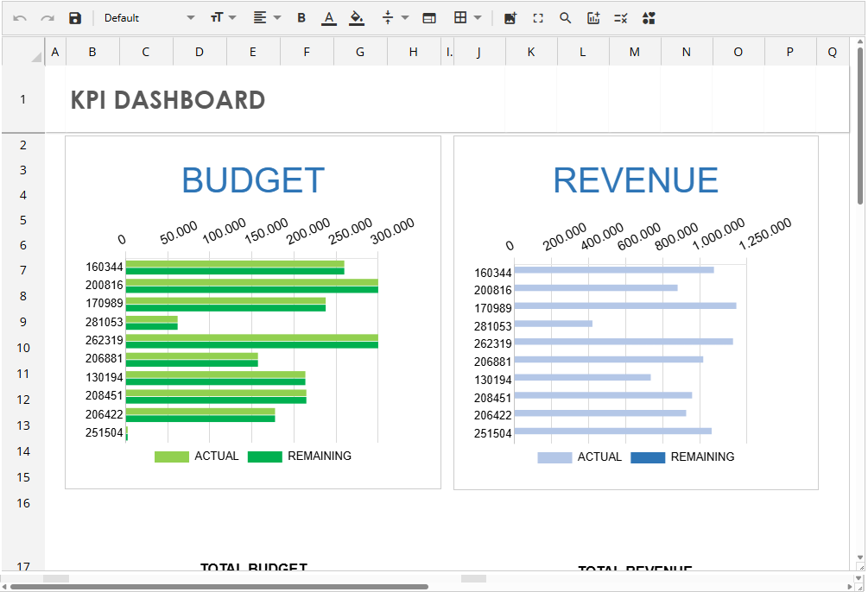Click the Save icon in toolbar
The image size is (868, 592).
[x=75, y=18]
